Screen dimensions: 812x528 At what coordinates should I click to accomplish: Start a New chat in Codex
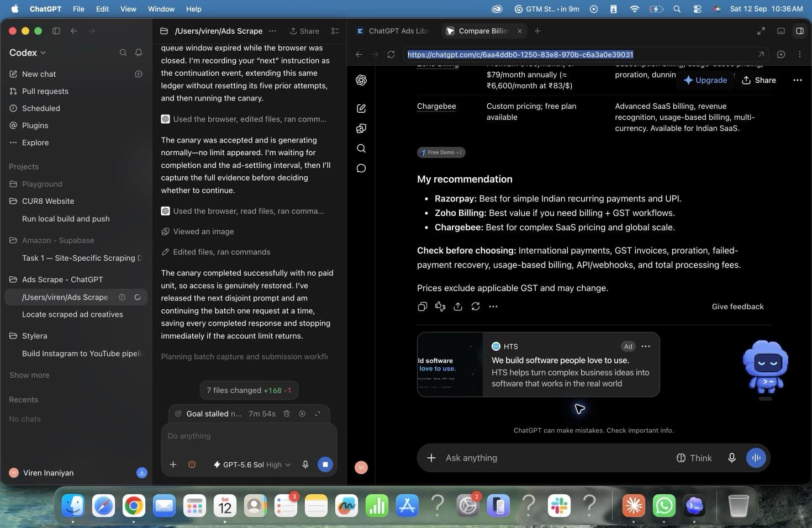point(76,74)
